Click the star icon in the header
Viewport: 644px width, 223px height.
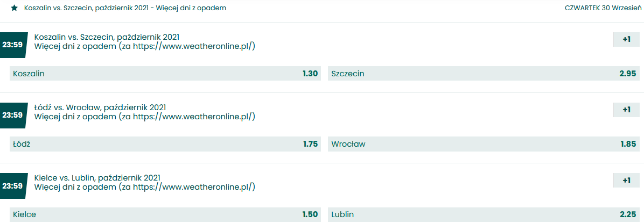click(x=14, y=8)
